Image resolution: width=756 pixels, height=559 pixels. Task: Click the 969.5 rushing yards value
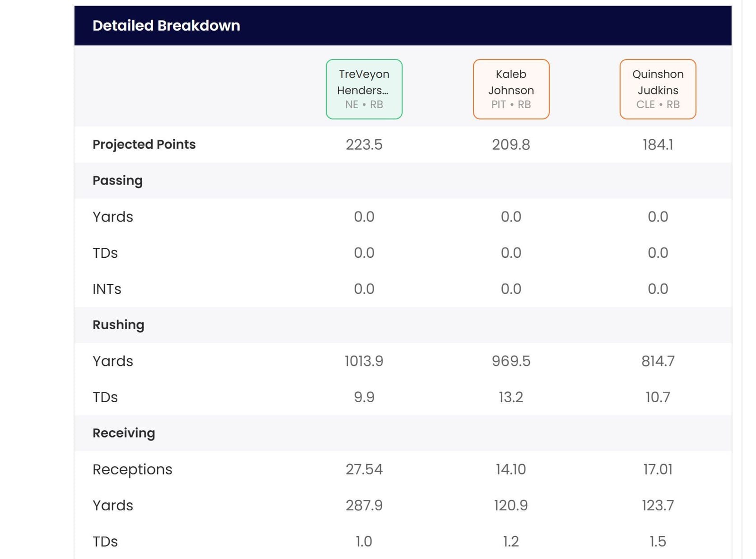tap(511, 361)
